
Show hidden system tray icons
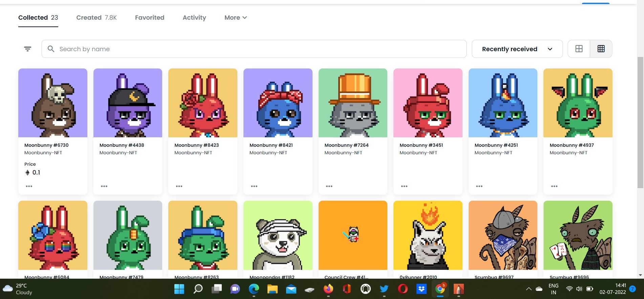point(529,289)
